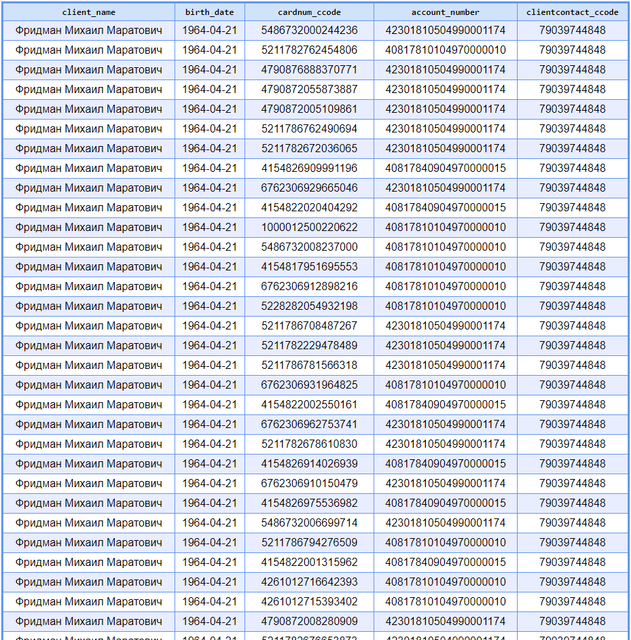Select card number cell 6762306962753741
631x640 pixels.
[309, 424]
